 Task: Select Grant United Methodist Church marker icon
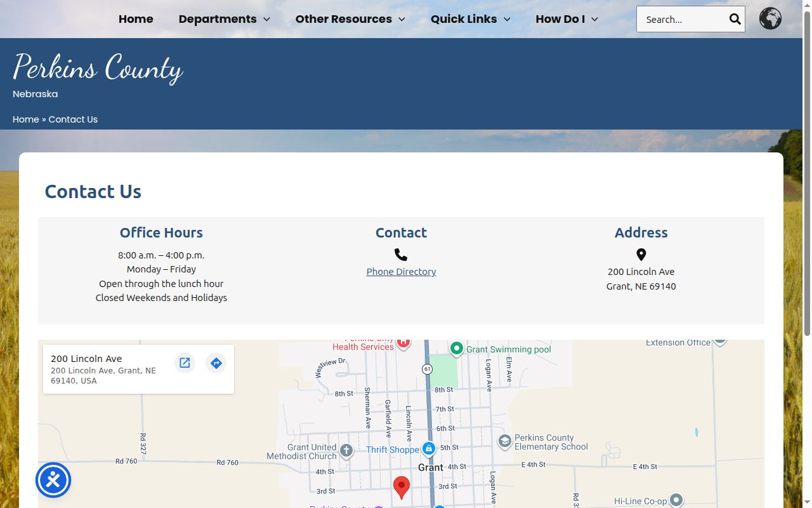346,451
